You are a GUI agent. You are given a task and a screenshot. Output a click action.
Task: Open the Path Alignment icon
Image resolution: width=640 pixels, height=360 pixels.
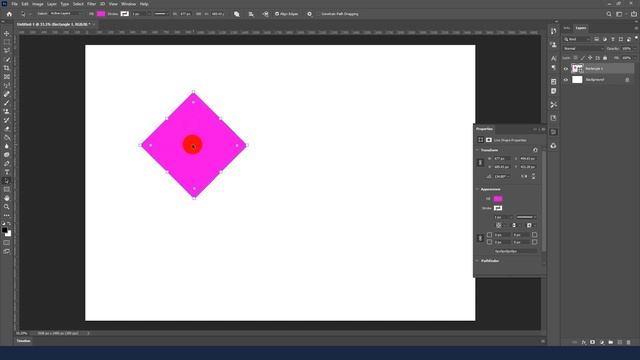click(x=251, y=14)
